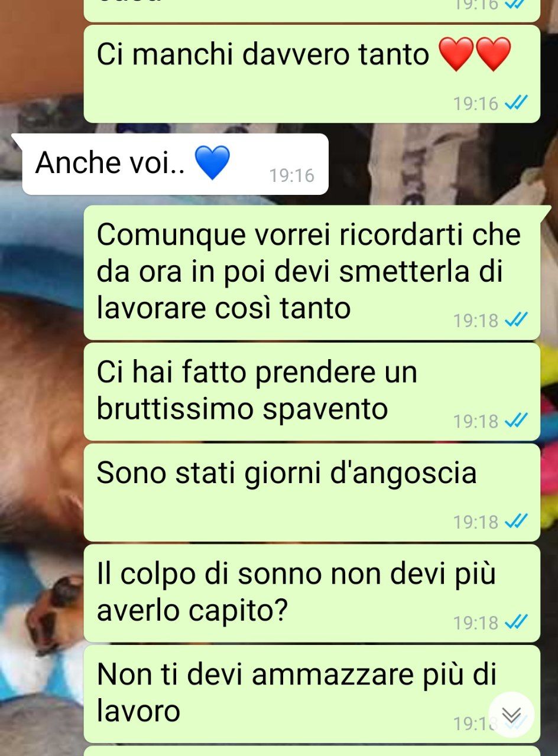Tap read checkmarks on 'colpo di sonno' message

(x=515, y=622)
